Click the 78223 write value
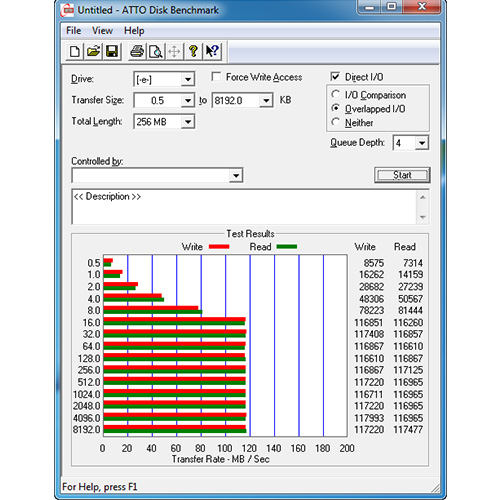 [371, 310]
